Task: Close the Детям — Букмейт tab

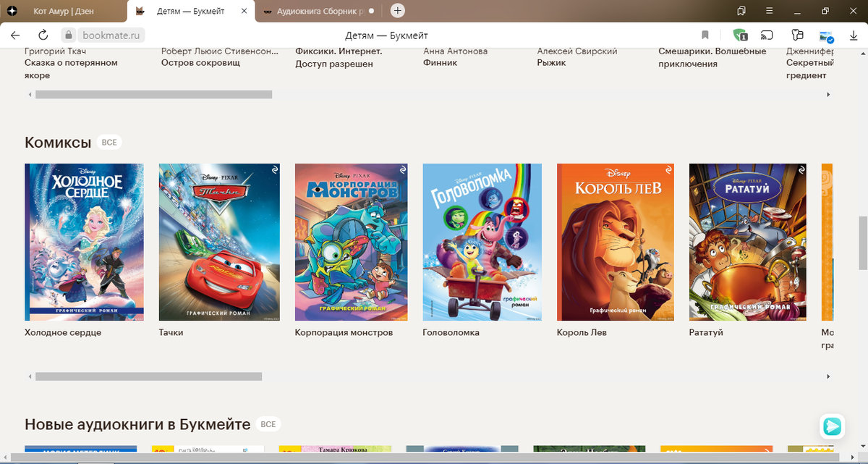Action: pos(244,12)
